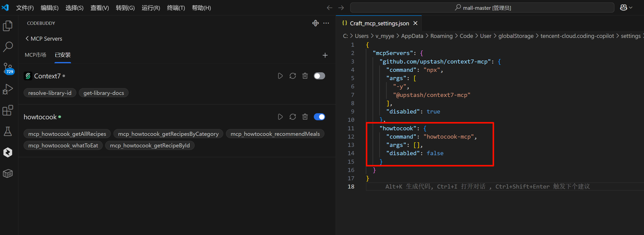Delete the howtocook MCP server
644x235 pixels.
point(305,117)
